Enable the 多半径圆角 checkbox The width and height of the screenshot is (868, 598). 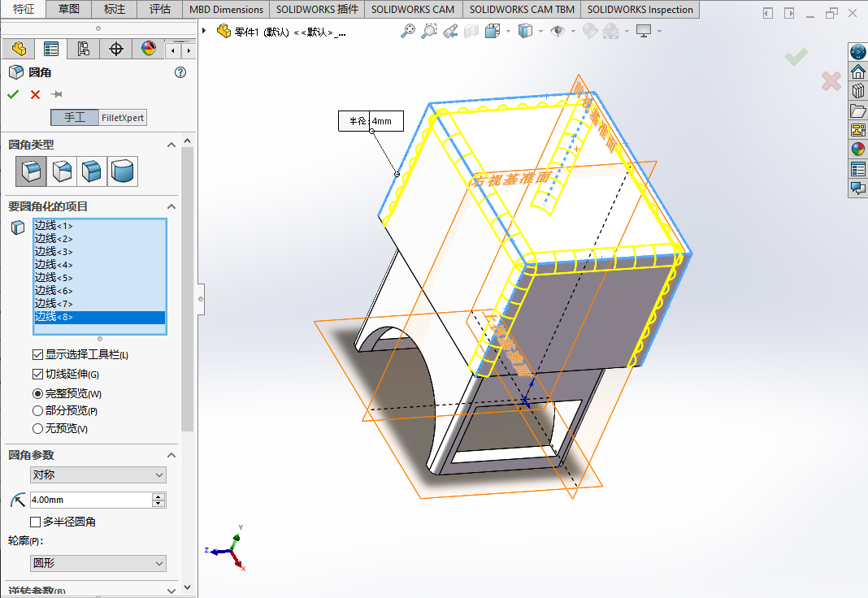[36, 522]
